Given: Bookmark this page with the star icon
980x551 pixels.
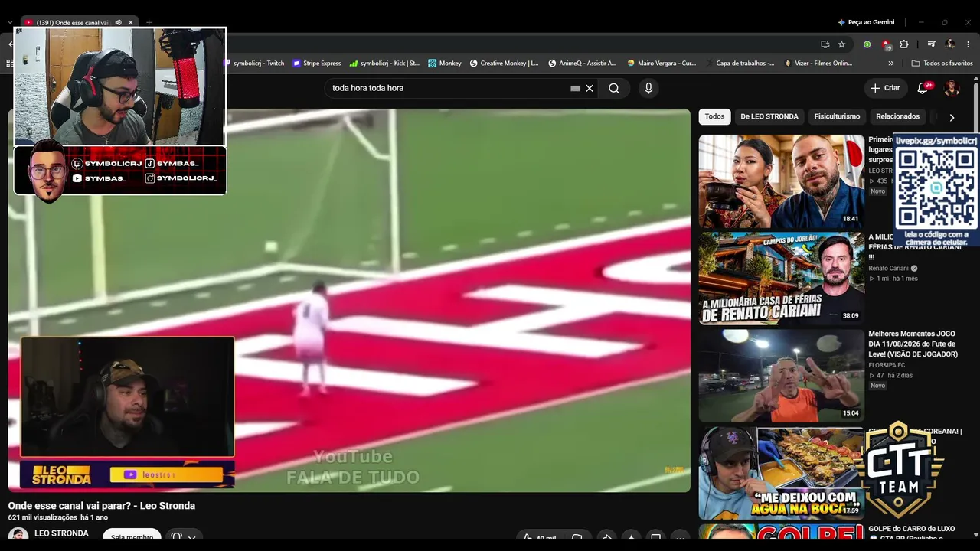Looking at the screenshot, I should click(841, 44).
